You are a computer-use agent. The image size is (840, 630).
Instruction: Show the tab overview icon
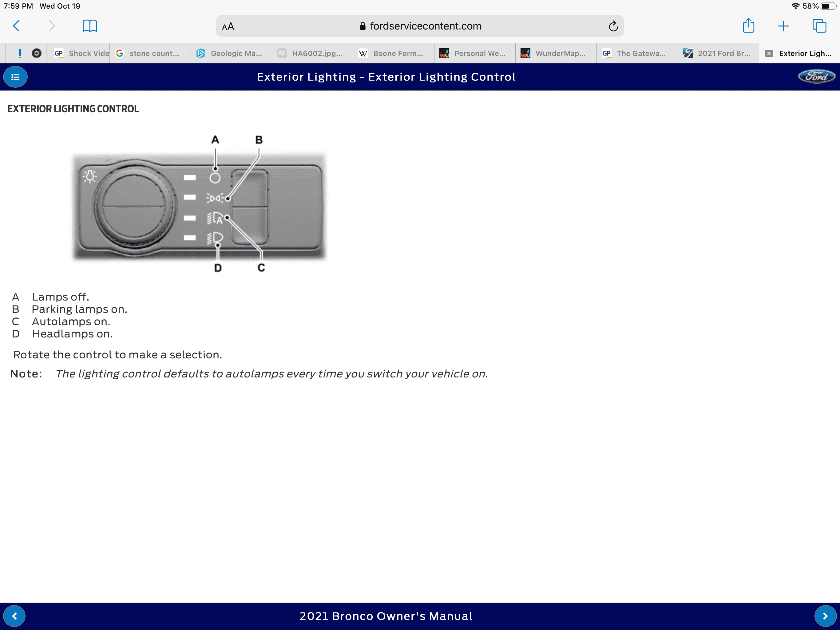(x=819, y=26)
